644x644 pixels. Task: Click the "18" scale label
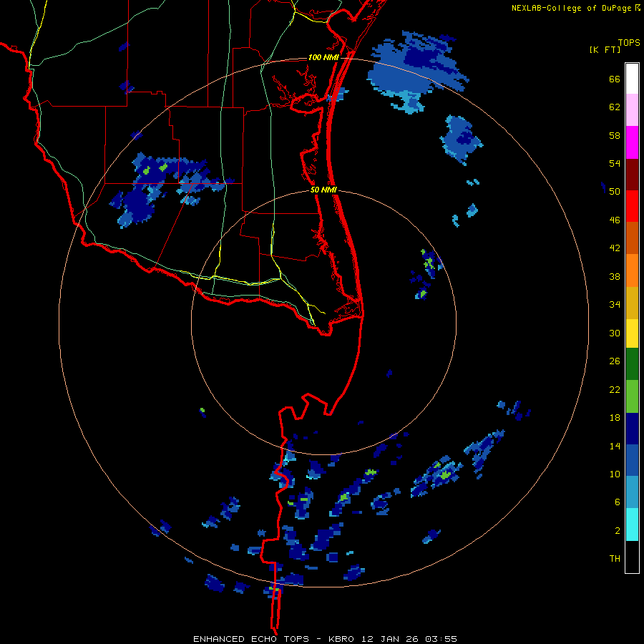pyautogui.click(x=615, y=418)
